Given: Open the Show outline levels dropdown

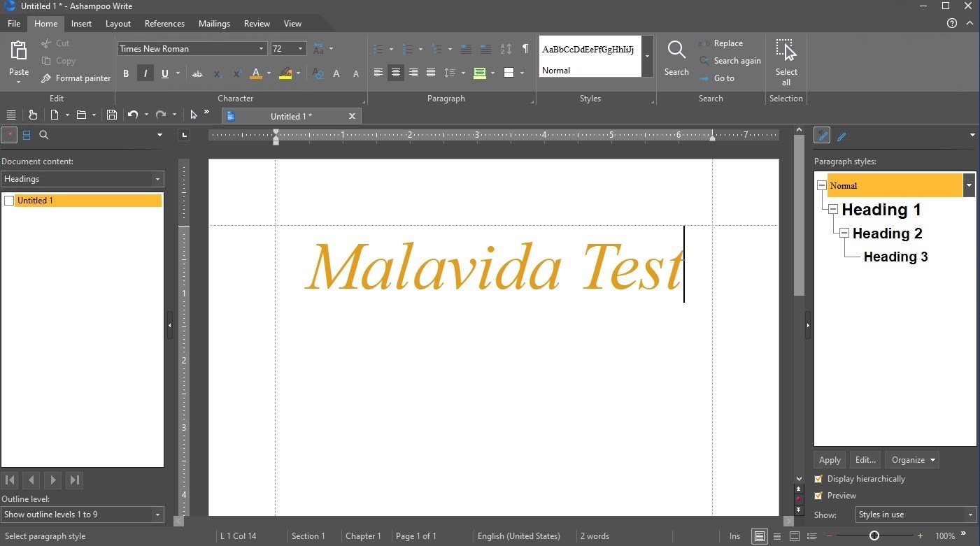Looking at the screenshot, I should pyautogui.click(x=157, y=515).
